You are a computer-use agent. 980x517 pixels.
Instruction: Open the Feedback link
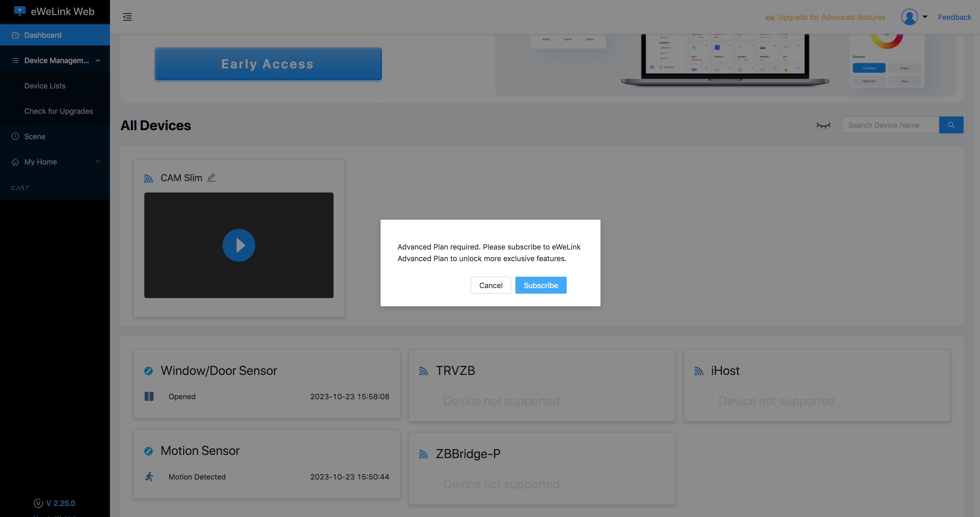coord(954,17)
